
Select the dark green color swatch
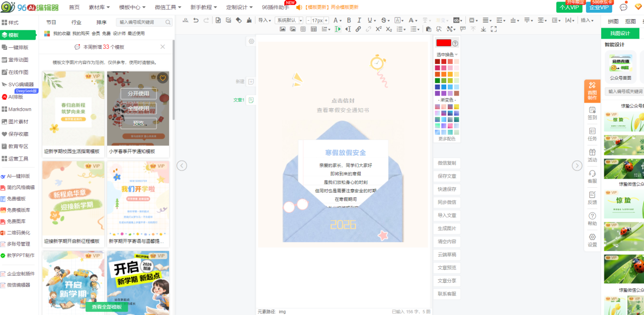click(437, 81)
